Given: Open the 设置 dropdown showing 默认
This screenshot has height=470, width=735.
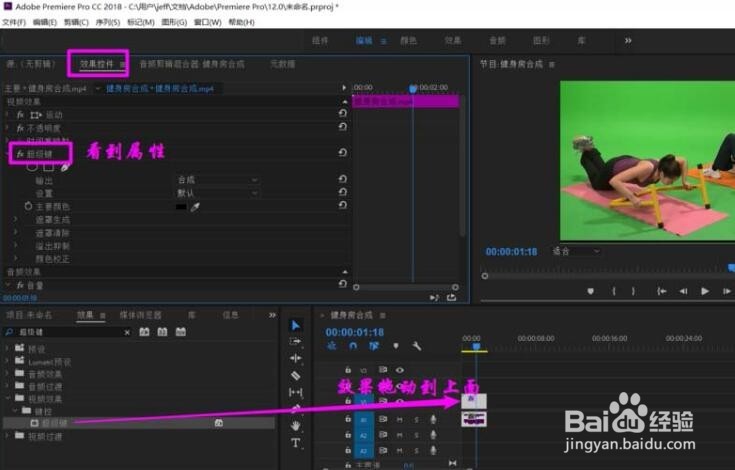Looking at the screenshot, I should click(217, 193).
